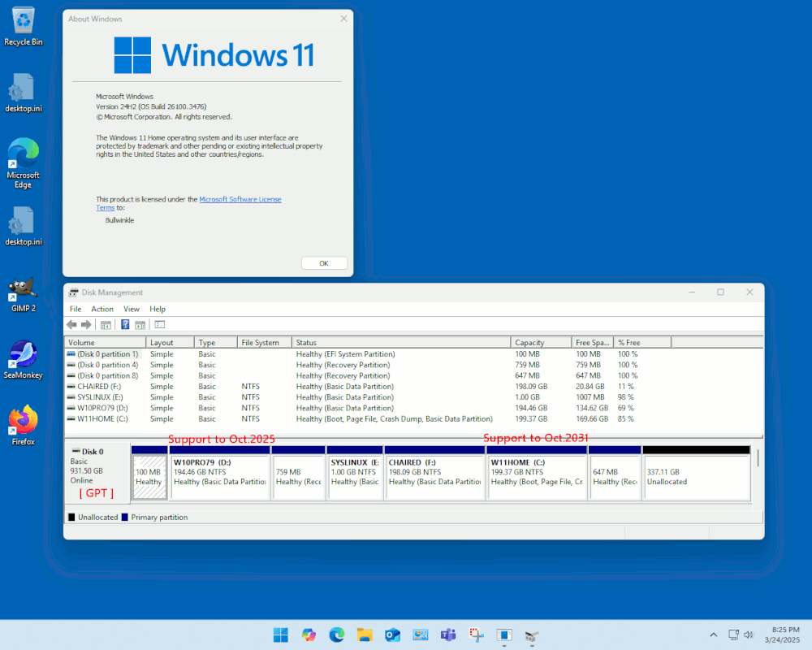Sort by the File System column header
The width and height of the screenshot is (812, 650).
(264, 343)
